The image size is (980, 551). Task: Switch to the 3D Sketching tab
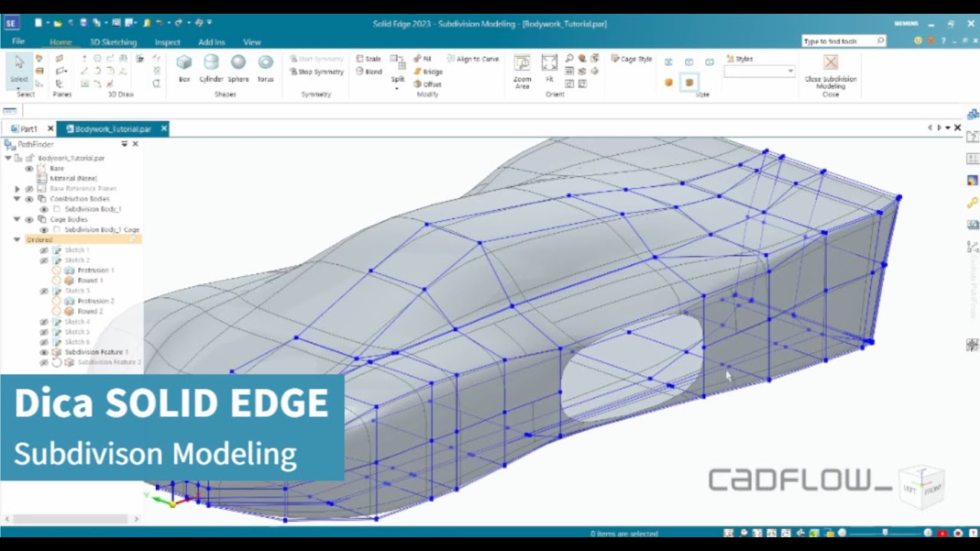pyautogui.click(x=113, y=42)
